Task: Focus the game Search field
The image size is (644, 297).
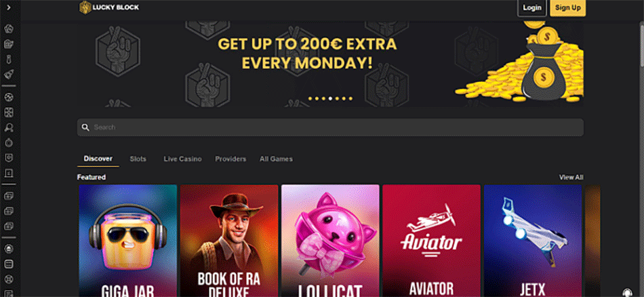Action: pyautogui.click(x=330, y=127)
